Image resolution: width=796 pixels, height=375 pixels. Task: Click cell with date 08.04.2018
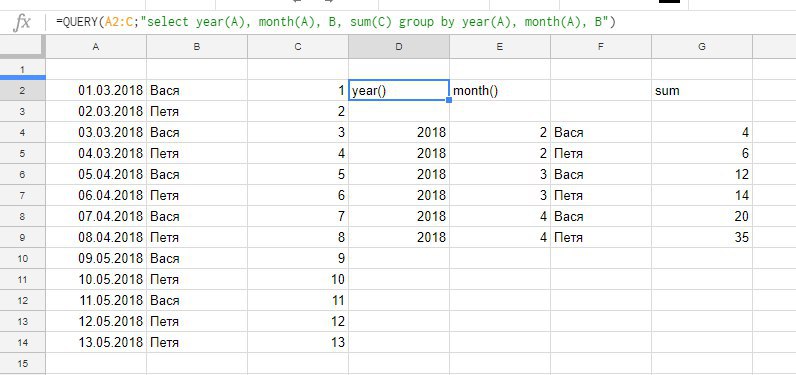click(96, 237)
